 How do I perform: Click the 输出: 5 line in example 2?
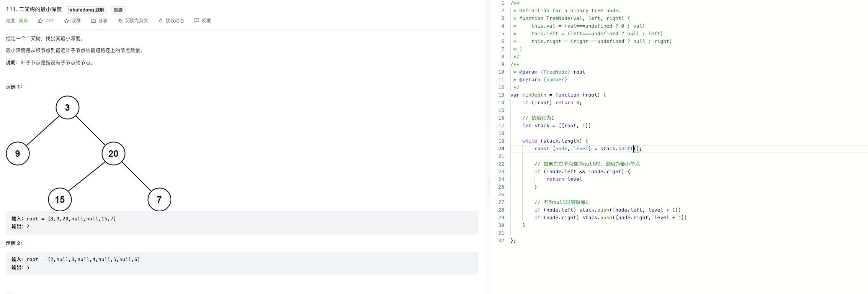(20, 268)
